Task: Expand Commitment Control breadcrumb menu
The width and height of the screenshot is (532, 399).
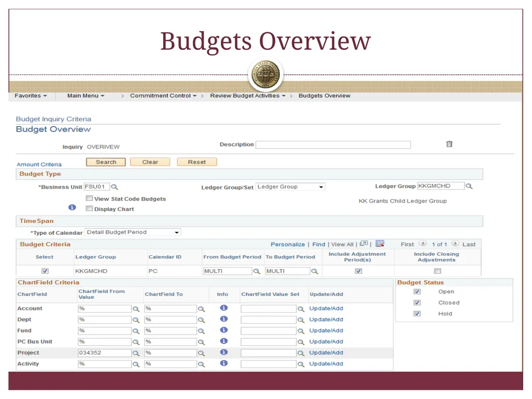Action: pyautogui.click(x=163, y=96)
